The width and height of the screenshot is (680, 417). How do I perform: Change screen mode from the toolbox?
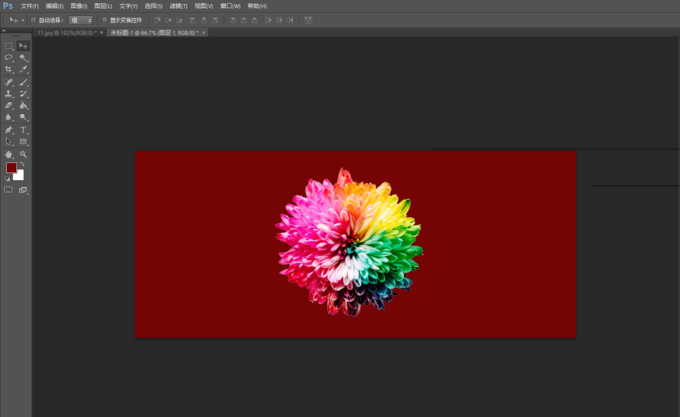[23, 190]
